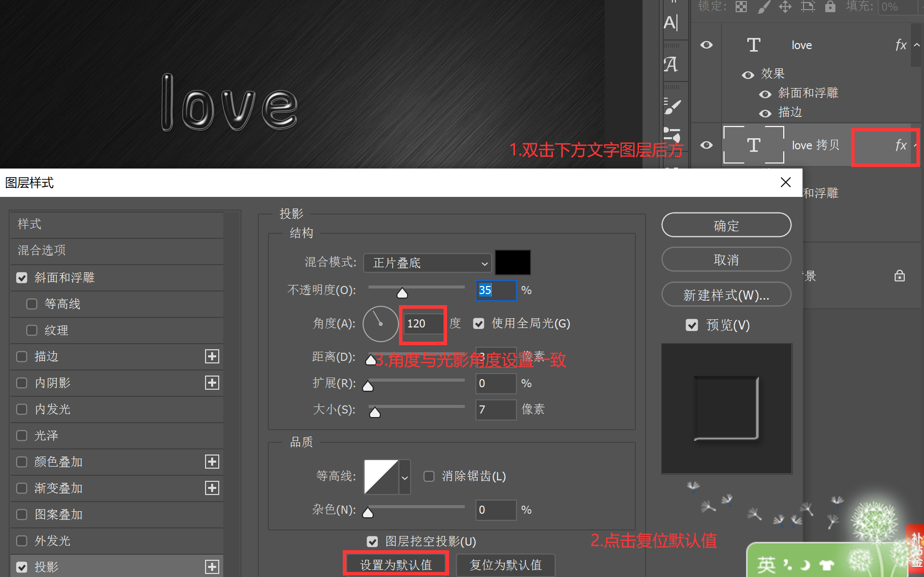This screenshot has width=924, height=577.
Task: Toggle 斜面和浮雕 effect eye in Layers
Action: [765, 94]
